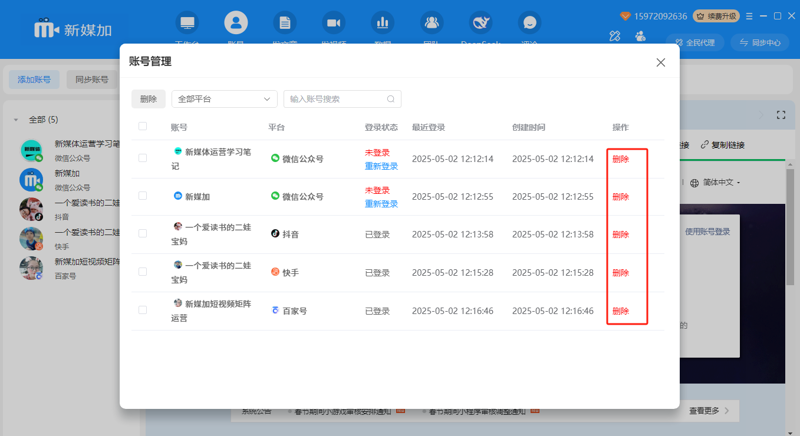Click the 百家号 platform icon in the table
The height and width of the screenshot is (436, 800).
point(275,310)
